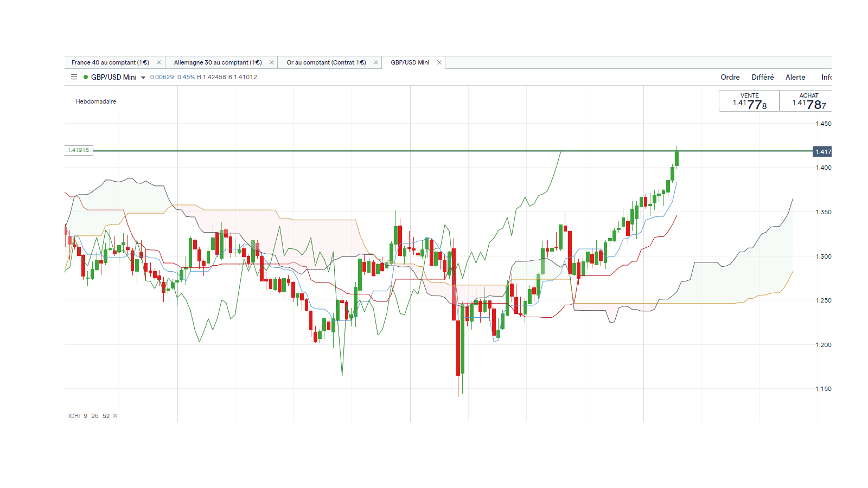Click the 0.00629 price change value
868x488 pixels.
[162, 77]
